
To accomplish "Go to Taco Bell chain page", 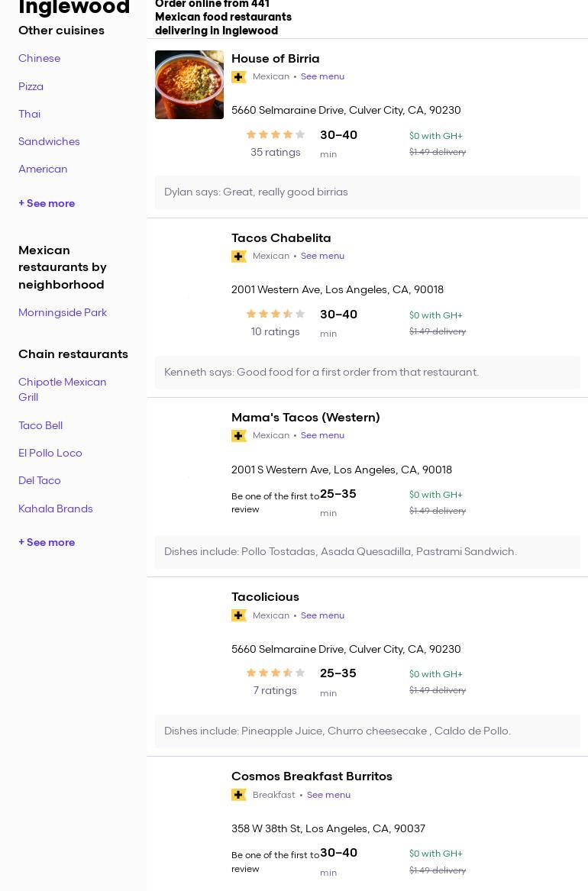I will pyautogui.click(x=40, y=426).
